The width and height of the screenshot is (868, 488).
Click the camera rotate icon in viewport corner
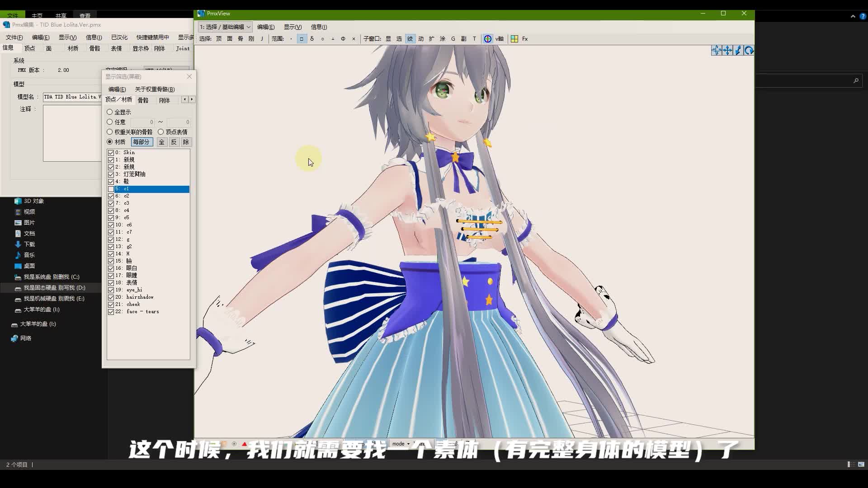(x=749, y=51)
